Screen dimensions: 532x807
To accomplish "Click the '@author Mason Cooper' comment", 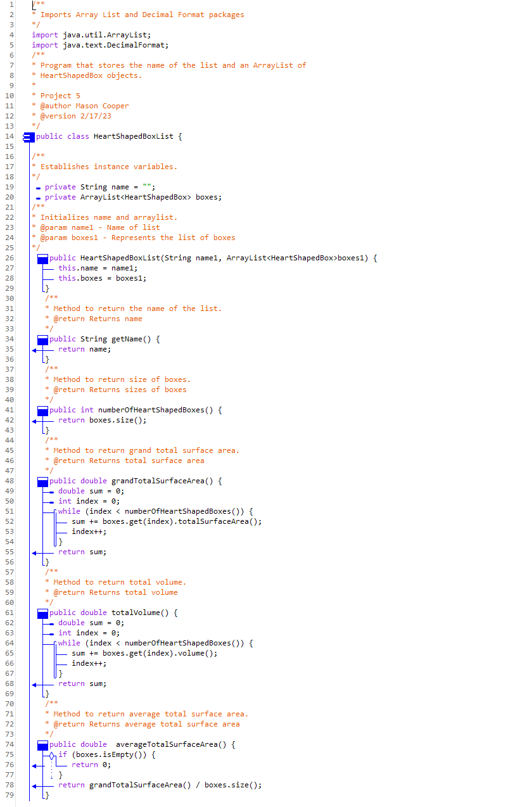I will [x=84, y=106].
